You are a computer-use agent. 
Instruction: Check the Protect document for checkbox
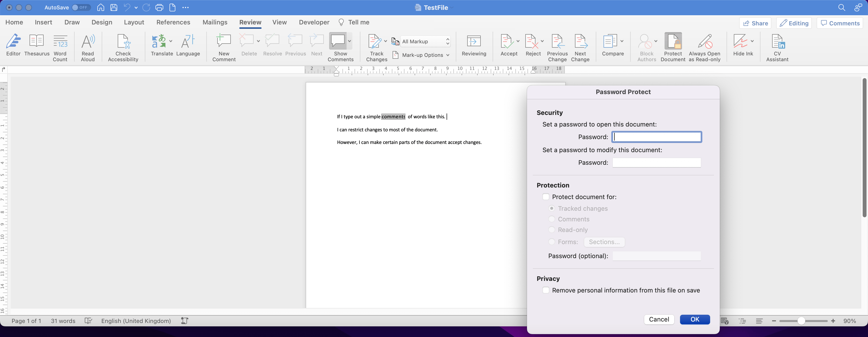tap(546, 197)
